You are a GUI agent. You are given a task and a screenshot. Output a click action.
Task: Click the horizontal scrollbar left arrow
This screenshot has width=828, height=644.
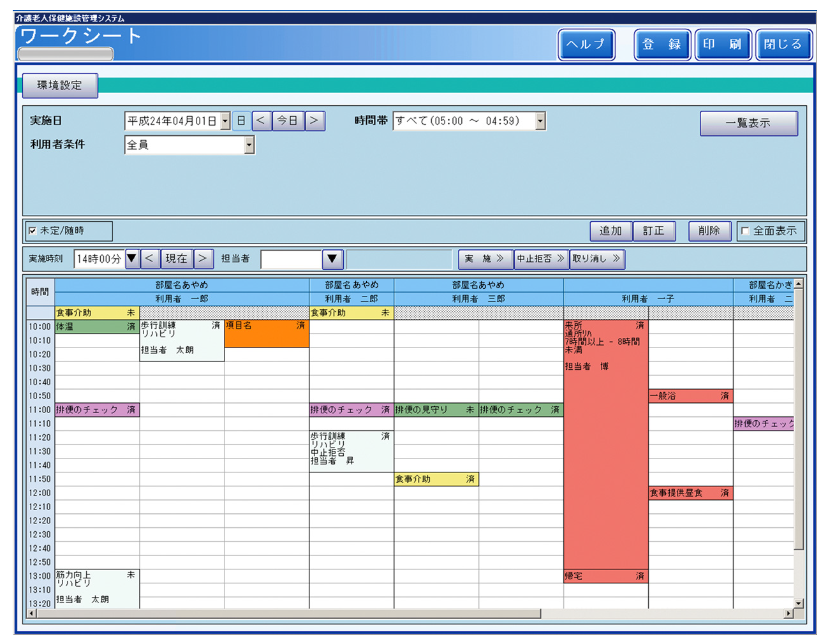[31, 613]
